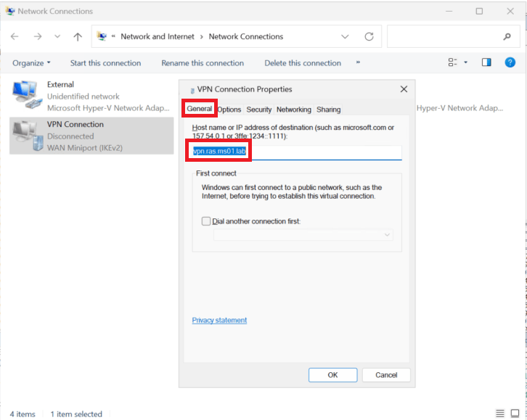Open the view options dropdown arrow
This screenshot has height=420, width=527.
tap(465, 62)
